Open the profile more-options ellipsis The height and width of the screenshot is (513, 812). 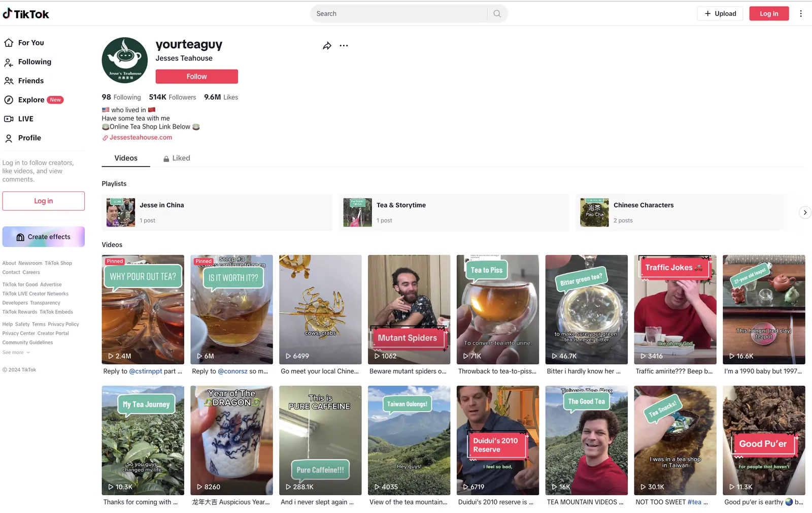pyautogui.click(x=344, y=46)
